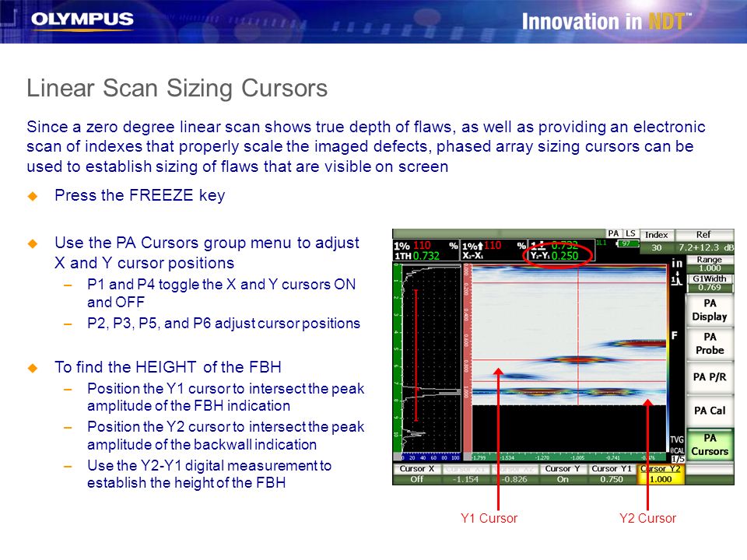Click the TVG indicator on the color bar
The width and height of the screenshot is (747, 560).
(677, 439)
